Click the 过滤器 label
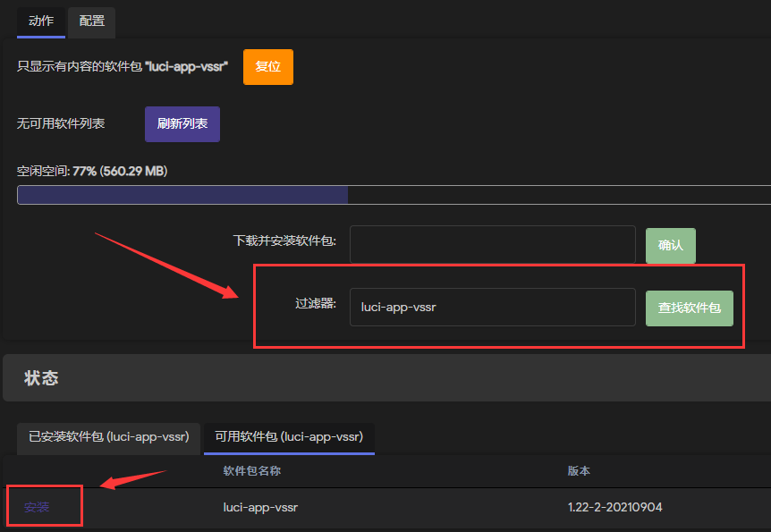This screenshot has height=532, width=771. coord(316,303)
